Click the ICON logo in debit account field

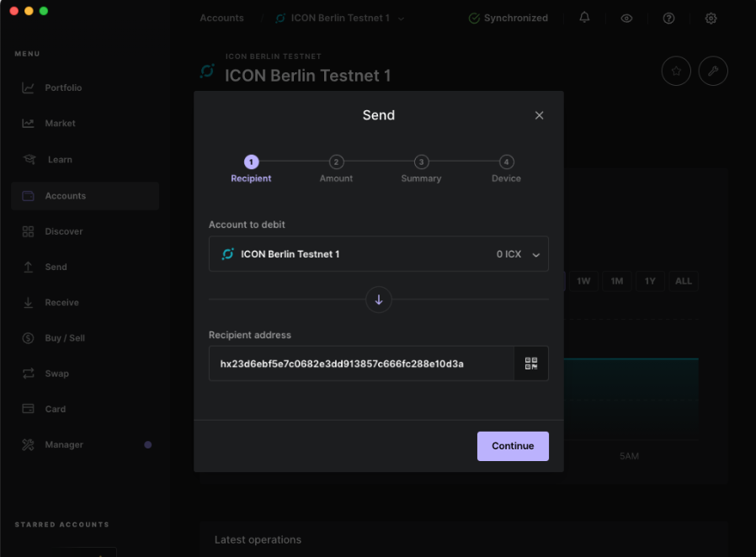(227, 254)
